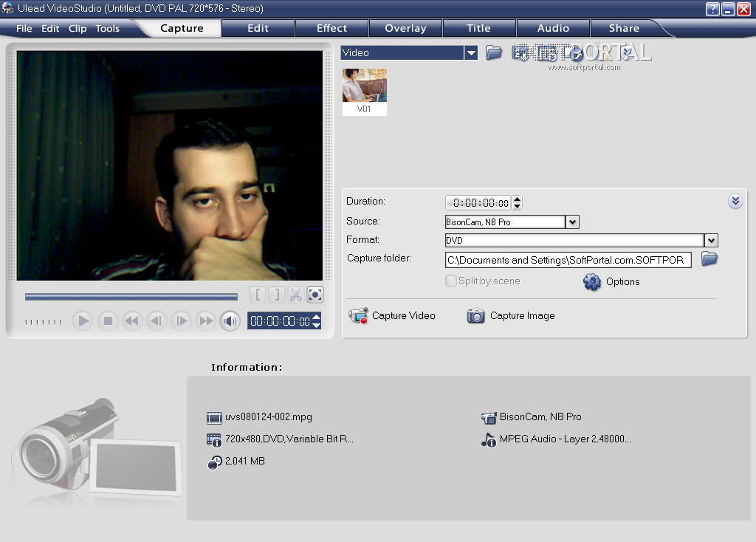
Task: Switch to the Edit step tab
Action: pyautogui.click(x=258, y=28)
